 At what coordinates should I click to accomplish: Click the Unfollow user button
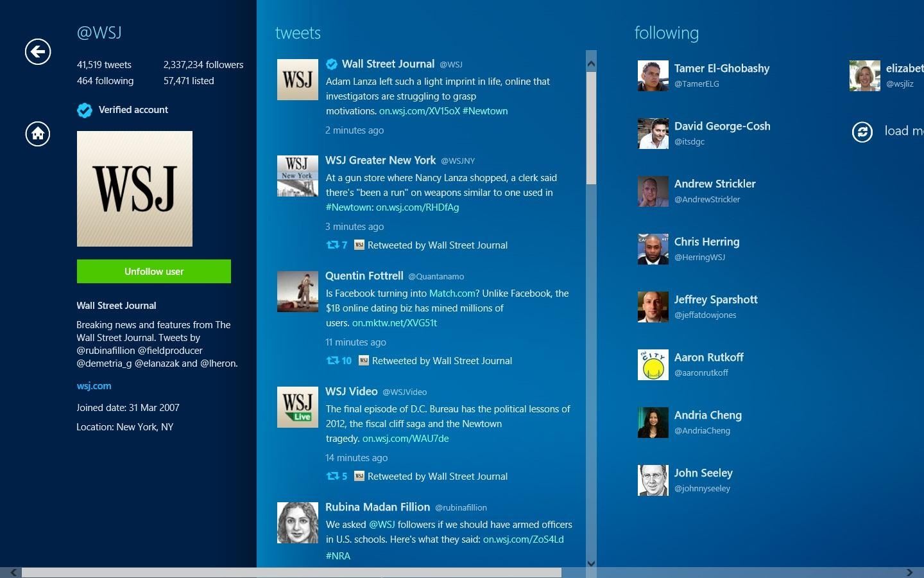pyautogui.click(x=154, y=271)
